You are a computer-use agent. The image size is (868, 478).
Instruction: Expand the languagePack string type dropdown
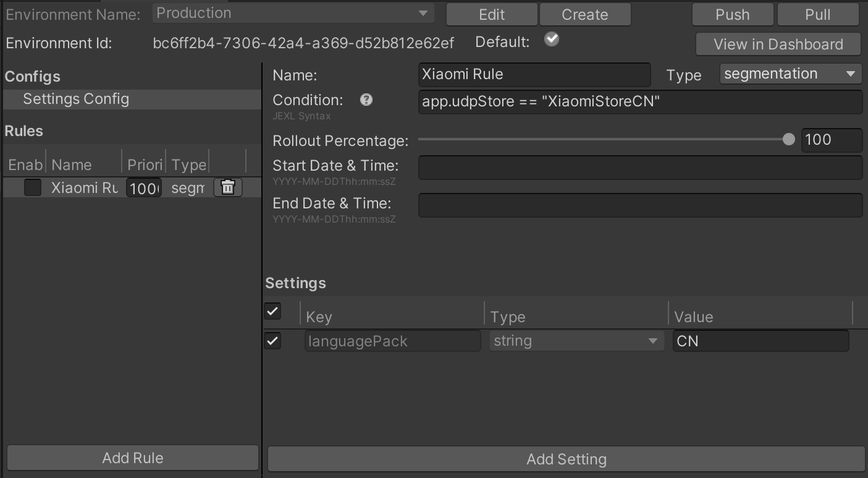point(575,341)
